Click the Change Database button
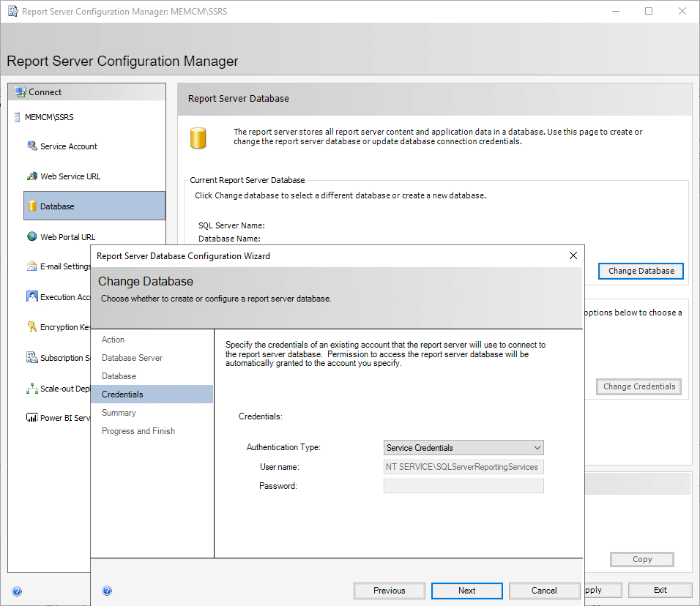The height and width of the screenshot is (606, 700). point(641,271)
